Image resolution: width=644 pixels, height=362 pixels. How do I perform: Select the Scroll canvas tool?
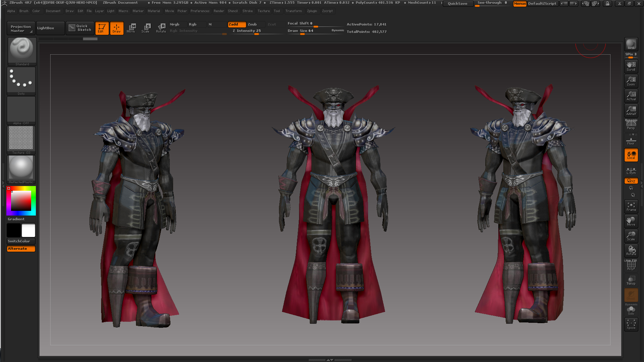coord(631,66)
